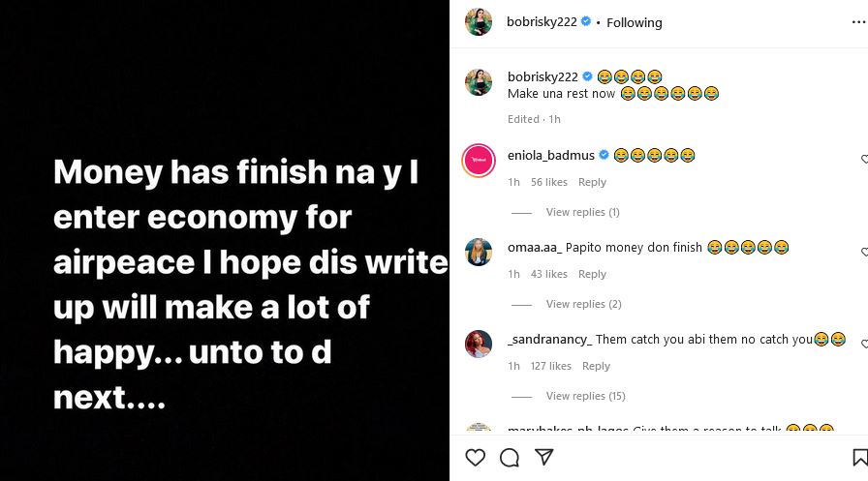Image resolution: width=868 pixels, height=481 pixels.
Task: Open bobrisky222 header profile picture
Action: (x=479, y=22)
